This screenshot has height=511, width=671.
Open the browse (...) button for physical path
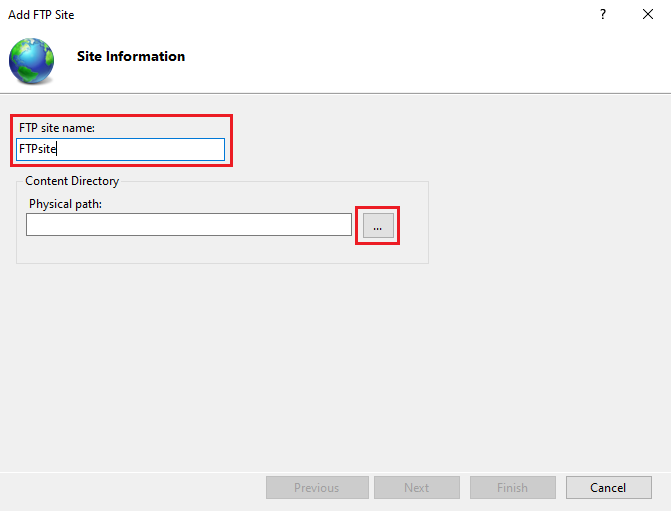click(x=378, y=225)
